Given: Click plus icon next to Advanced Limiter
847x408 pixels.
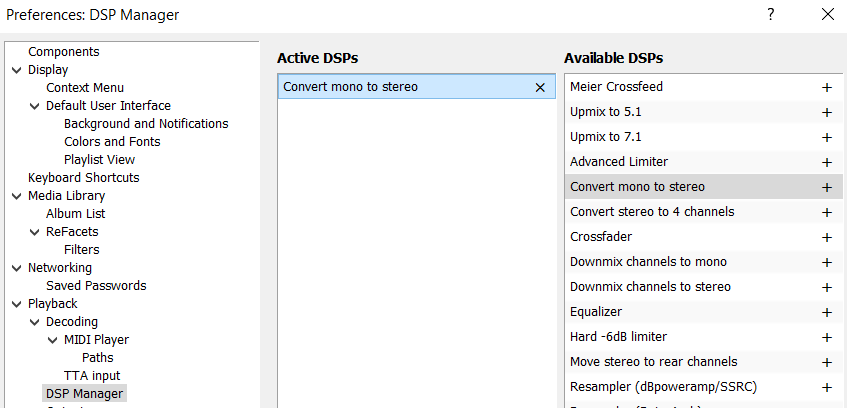Looking at the screenshot, I should (826, 162).
